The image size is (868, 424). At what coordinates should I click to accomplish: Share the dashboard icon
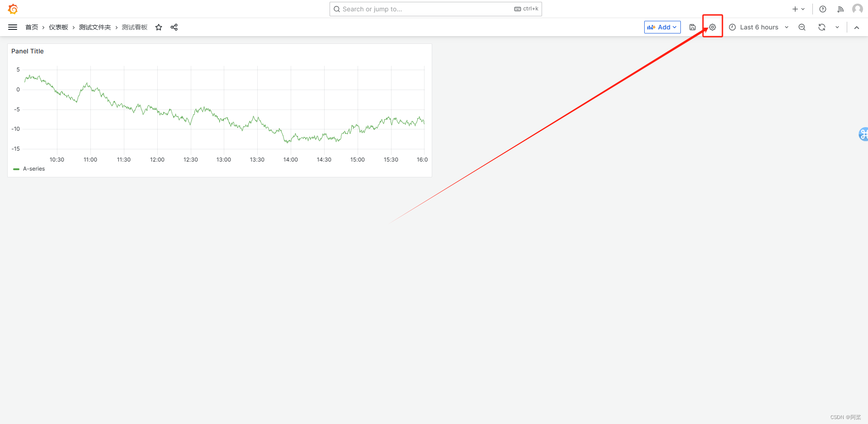[x=174, y=27]
